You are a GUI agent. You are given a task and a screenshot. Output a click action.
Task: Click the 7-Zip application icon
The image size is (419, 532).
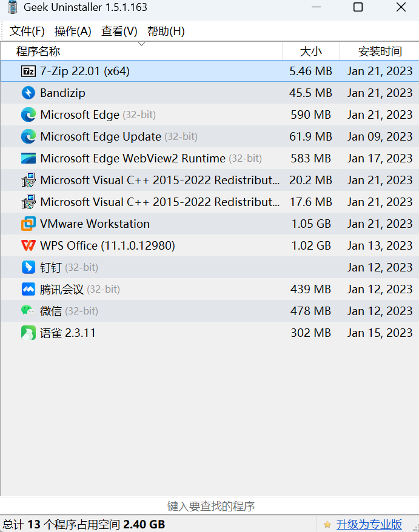(x=28, y=71)
